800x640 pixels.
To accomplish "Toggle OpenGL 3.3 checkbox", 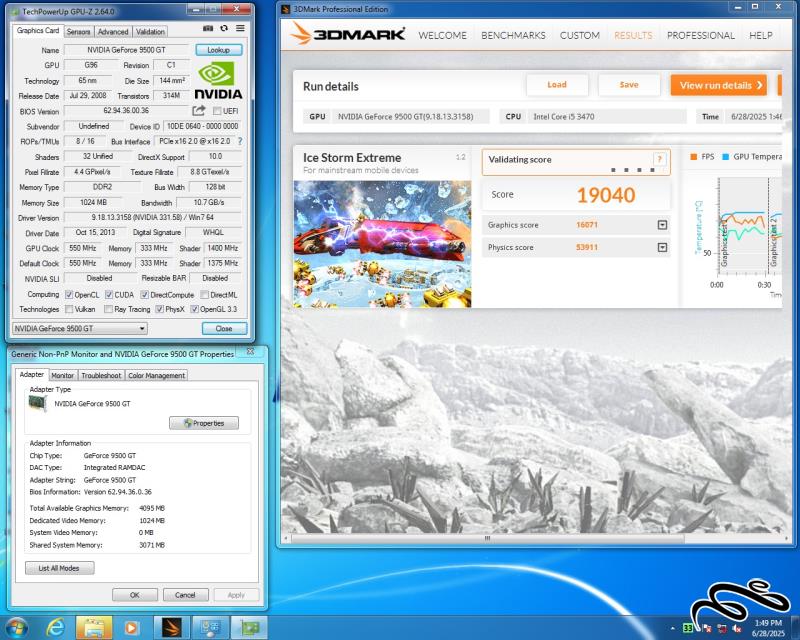I will click(194, 309).
